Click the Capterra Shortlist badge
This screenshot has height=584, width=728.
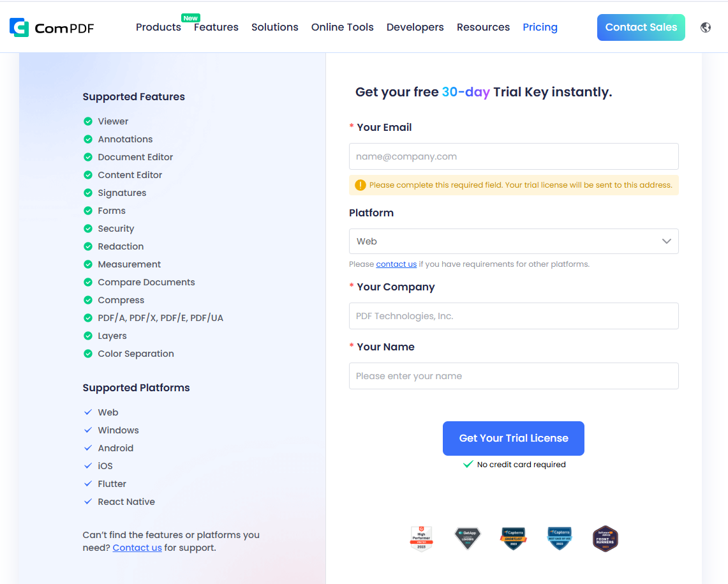click(513, 539)
